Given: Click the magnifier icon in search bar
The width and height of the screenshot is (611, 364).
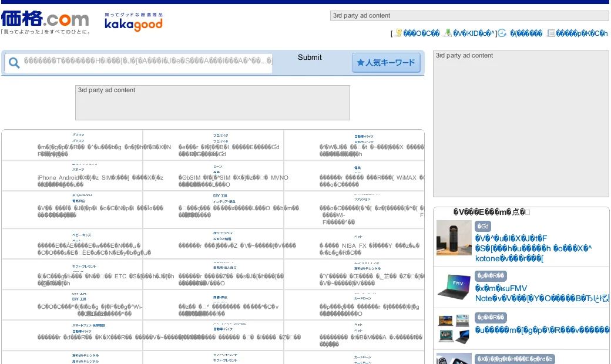Looking at the screenshot, I should coord(14,63).
